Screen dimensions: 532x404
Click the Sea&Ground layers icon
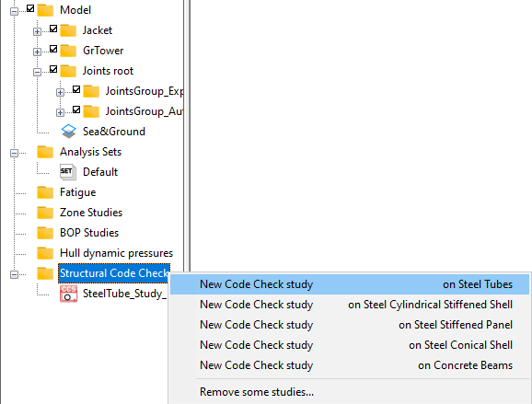(x=68, y=132)
